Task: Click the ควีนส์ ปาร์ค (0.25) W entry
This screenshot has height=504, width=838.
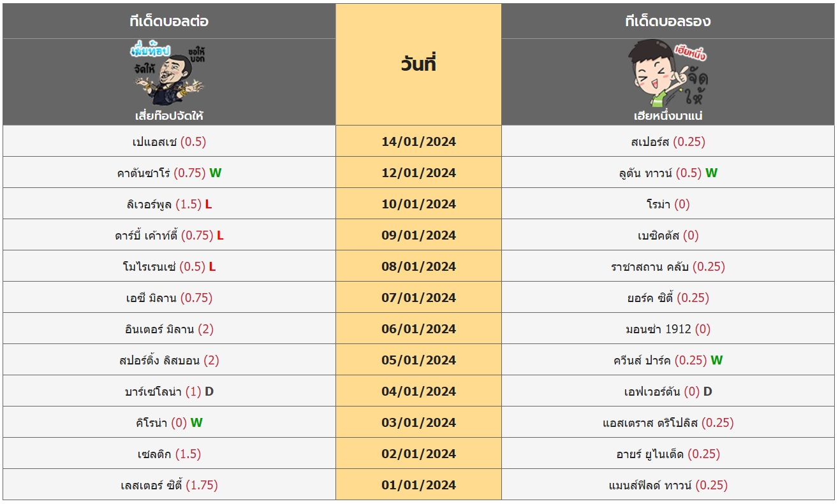Action: (668, 360)
